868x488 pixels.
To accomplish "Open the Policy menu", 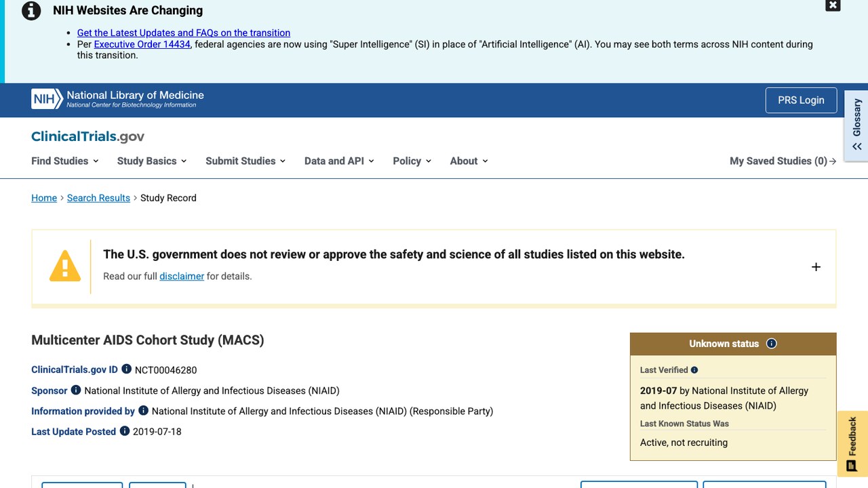I will pyautogui.click(x=412, y=161).
